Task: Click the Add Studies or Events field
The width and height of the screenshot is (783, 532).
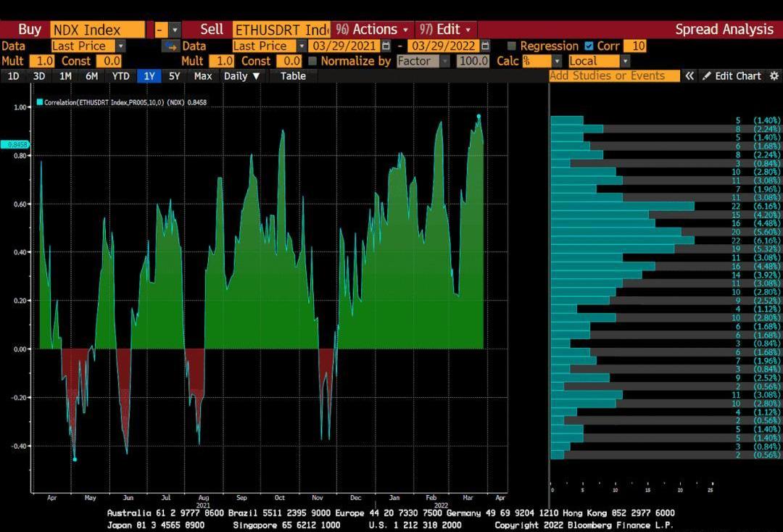Action: click(614, 76)
